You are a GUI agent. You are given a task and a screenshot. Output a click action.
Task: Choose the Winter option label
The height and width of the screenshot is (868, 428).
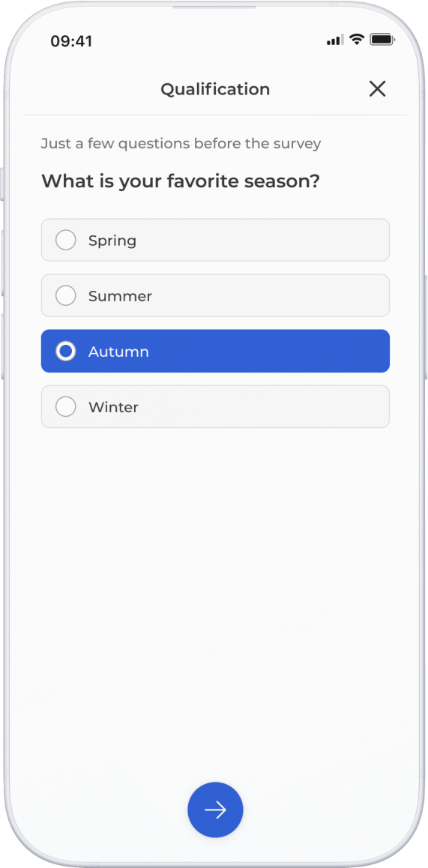click(x=113, y=408)
